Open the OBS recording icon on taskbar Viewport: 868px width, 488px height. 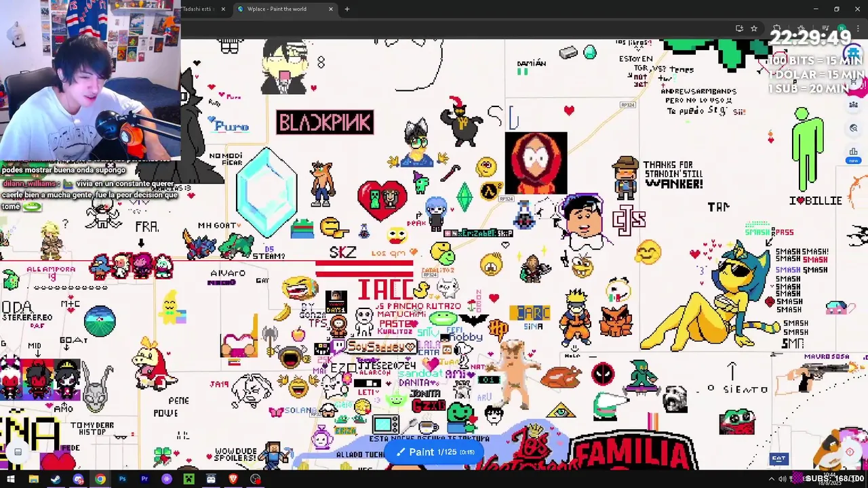[x=256, y=479]
